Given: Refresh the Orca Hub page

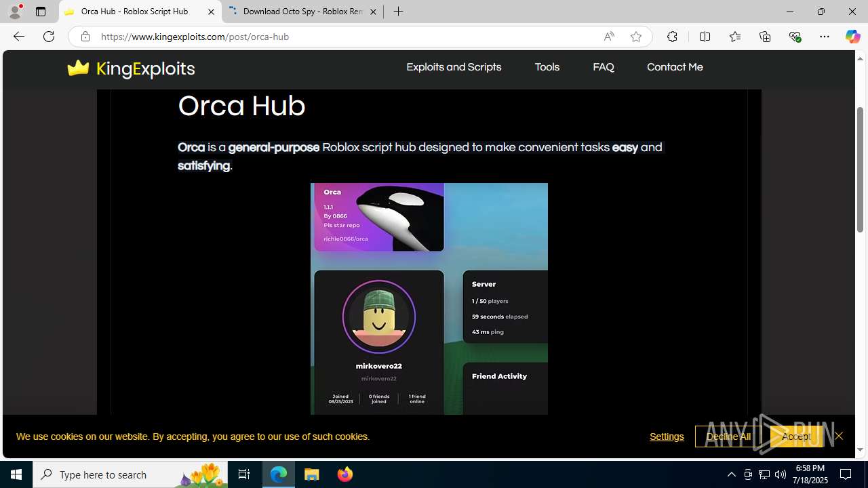Looking at the screenshot, I should click(49, 37).
